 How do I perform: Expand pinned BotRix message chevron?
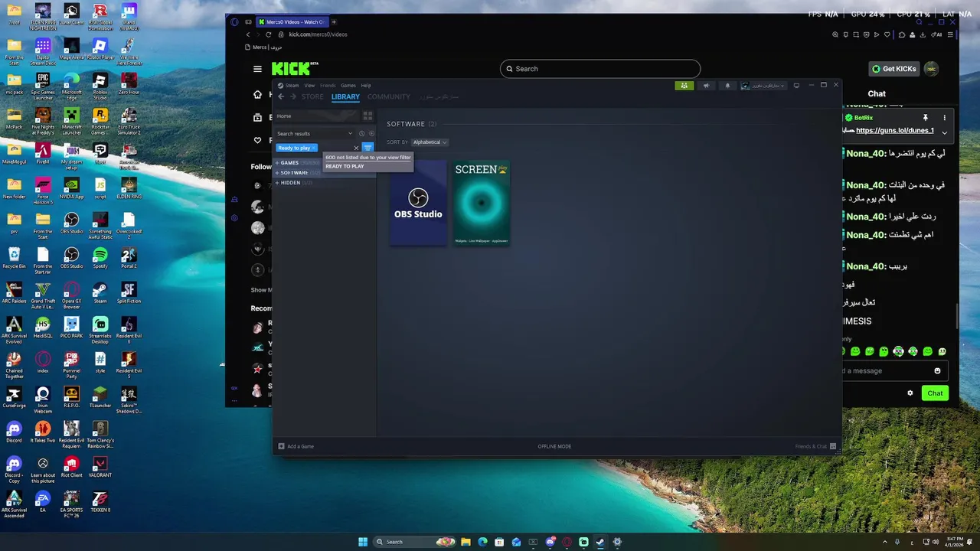pyautogui.click(x=944, y=132)
